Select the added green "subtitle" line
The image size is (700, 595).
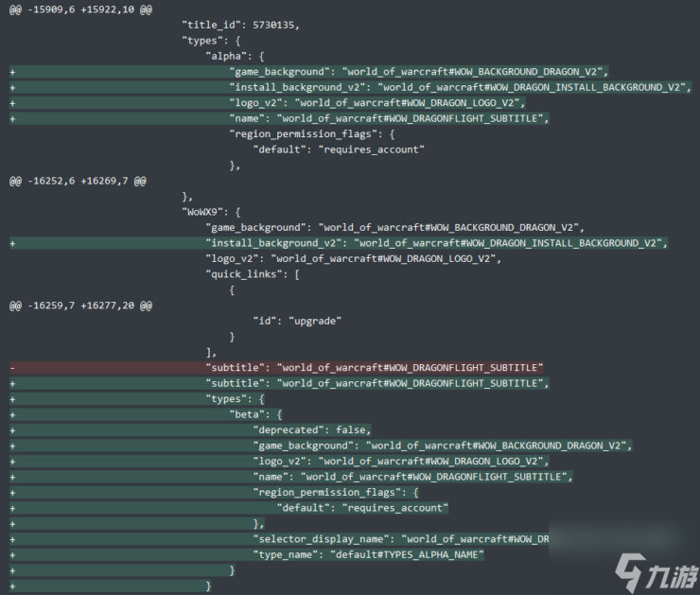click(279, 383)
